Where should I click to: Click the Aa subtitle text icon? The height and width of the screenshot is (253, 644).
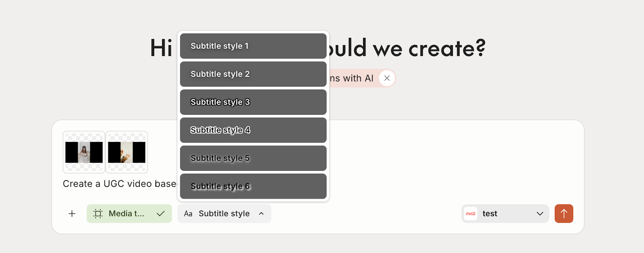188,214
